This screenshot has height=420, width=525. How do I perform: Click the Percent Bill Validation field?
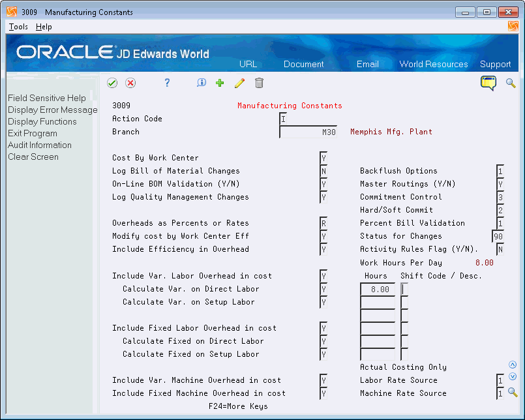click(x=500, y=224)
